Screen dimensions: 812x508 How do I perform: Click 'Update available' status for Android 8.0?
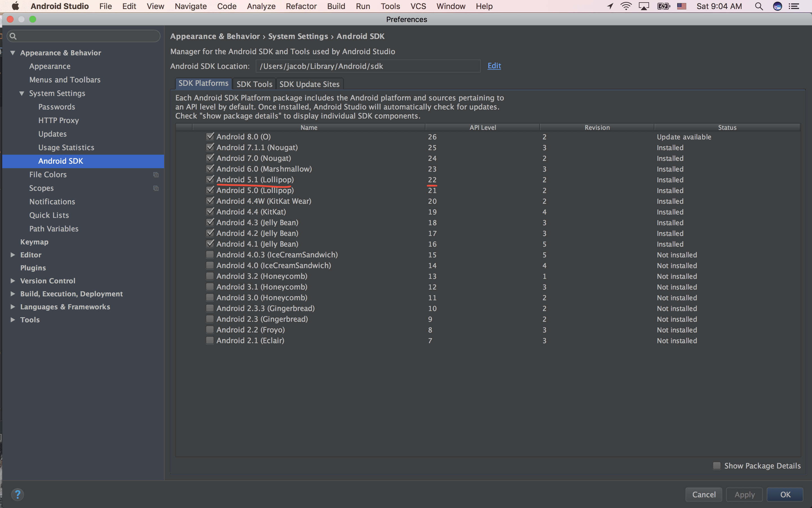(684, 137)
